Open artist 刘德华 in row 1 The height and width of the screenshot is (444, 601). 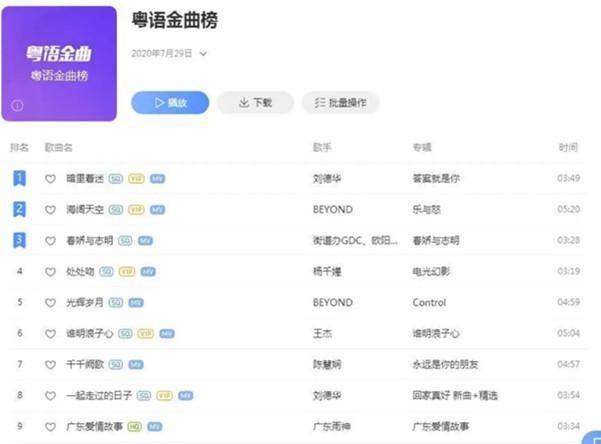(x=327, y=179)
